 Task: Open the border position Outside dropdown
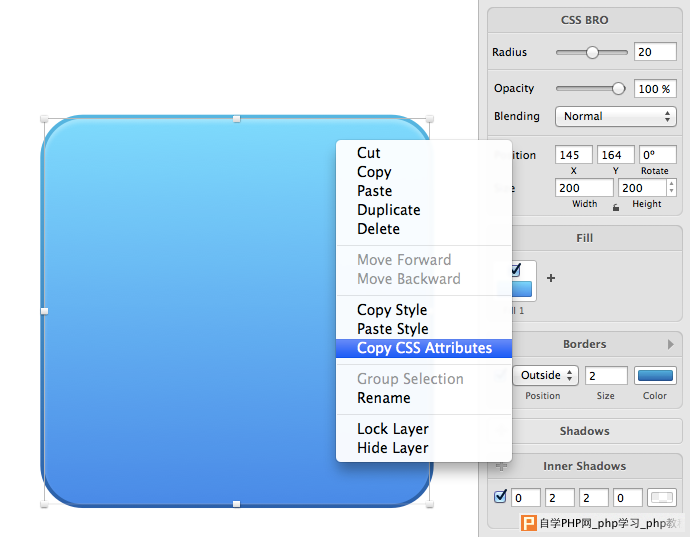pyautogui.click(x=545, y=375)
